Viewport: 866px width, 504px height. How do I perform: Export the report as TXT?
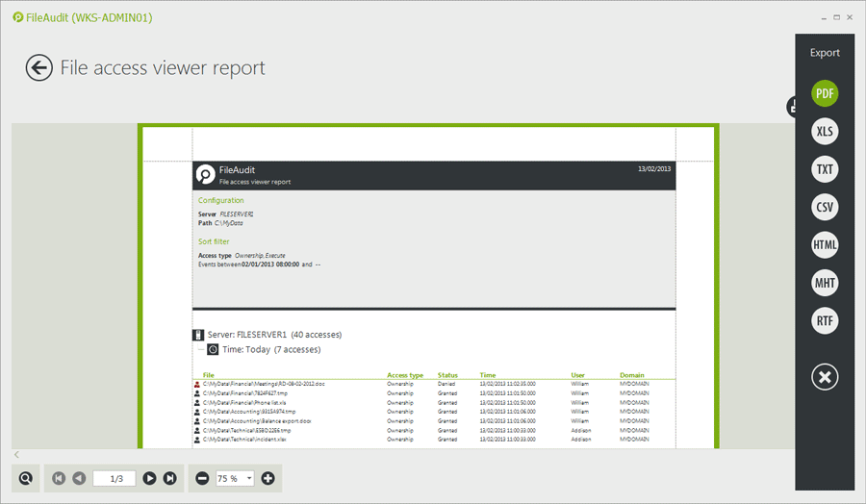tap(825, 169)
